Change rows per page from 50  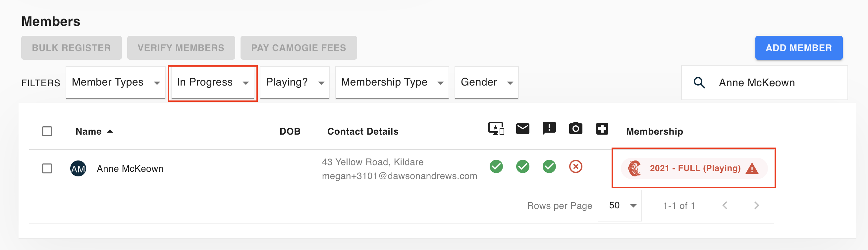(x=620, y=205)
